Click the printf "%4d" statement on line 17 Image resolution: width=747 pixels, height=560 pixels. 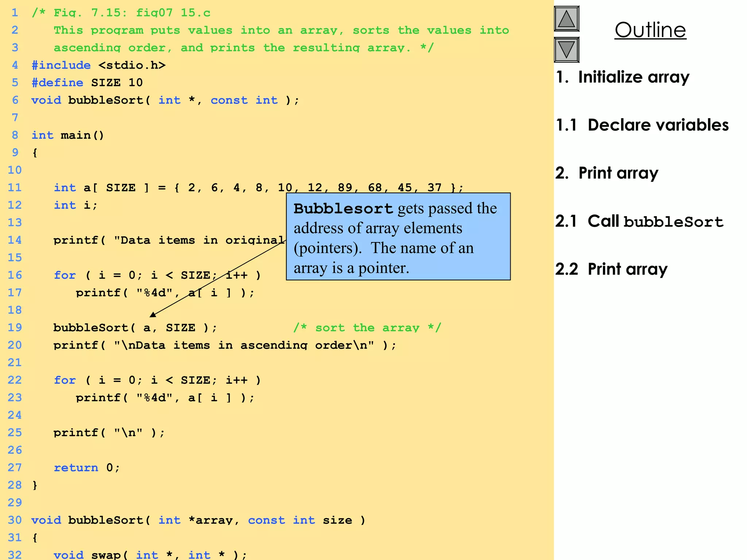tap(165, 293)
